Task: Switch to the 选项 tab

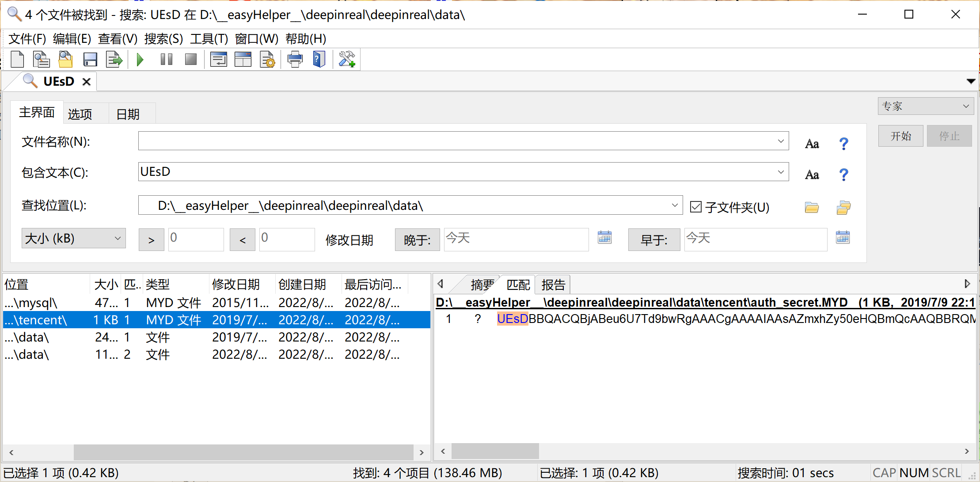Action: click(80, 114)
